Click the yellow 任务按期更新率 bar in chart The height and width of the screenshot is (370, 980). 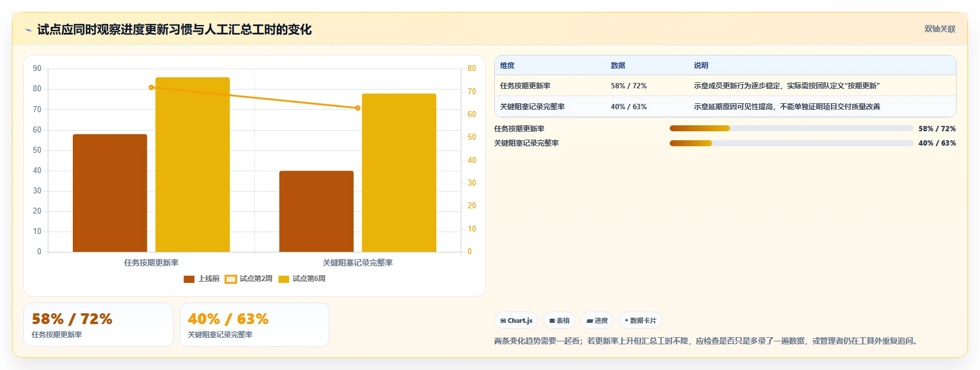193,165
